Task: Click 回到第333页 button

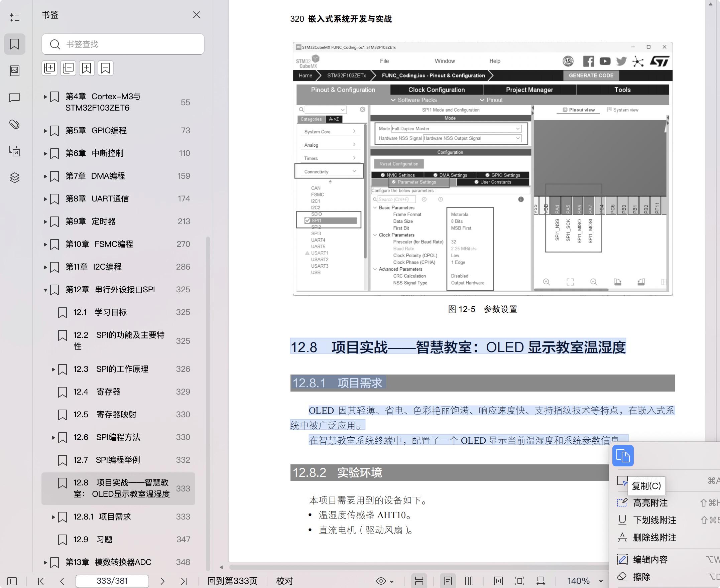Action: click(x=232, y=581)
